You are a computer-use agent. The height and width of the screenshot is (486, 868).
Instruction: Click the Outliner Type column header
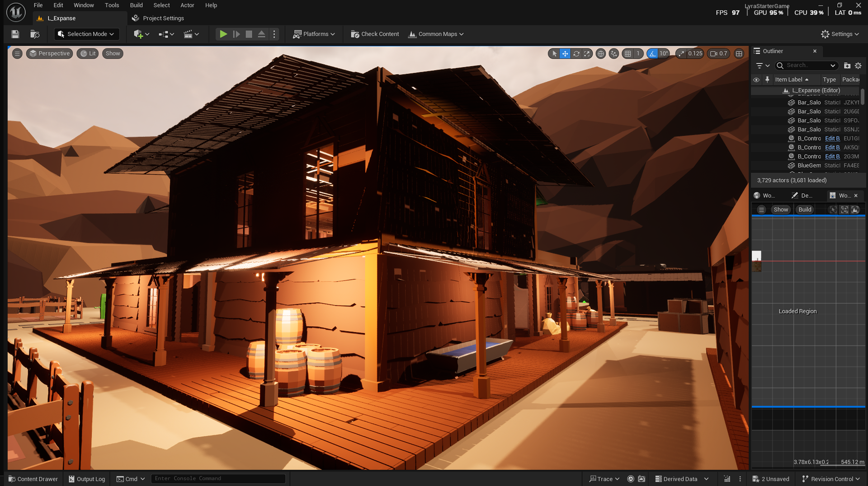830,80
